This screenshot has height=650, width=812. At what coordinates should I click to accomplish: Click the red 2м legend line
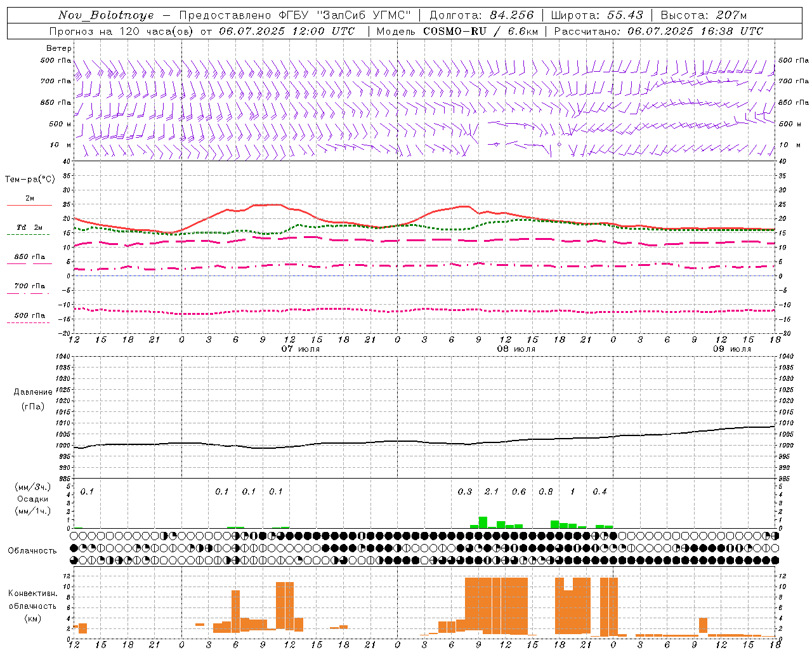pyautogui.click(x=29, y=205)
